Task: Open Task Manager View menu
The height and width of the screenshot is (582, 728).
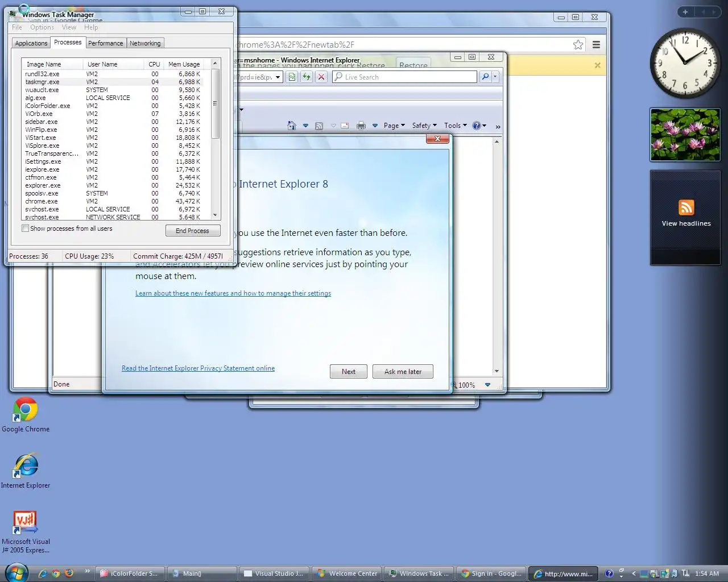Action: point(69,27)
